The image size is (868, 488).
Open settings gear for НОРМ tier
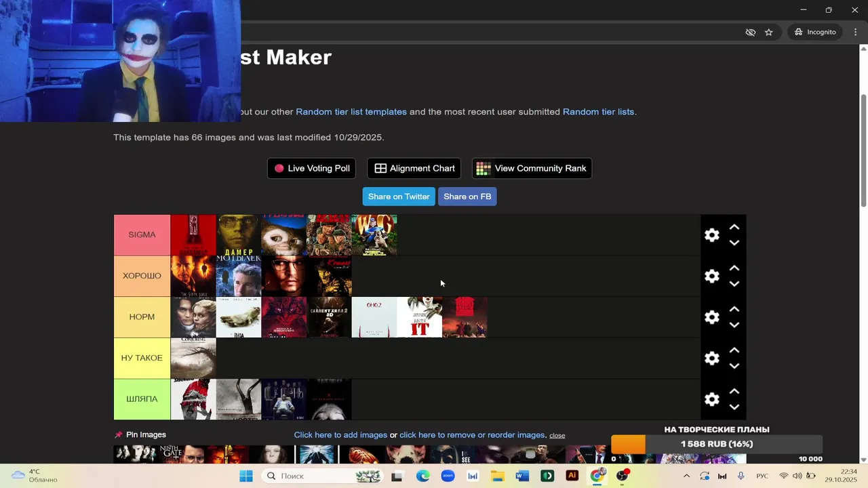point(711,317)
